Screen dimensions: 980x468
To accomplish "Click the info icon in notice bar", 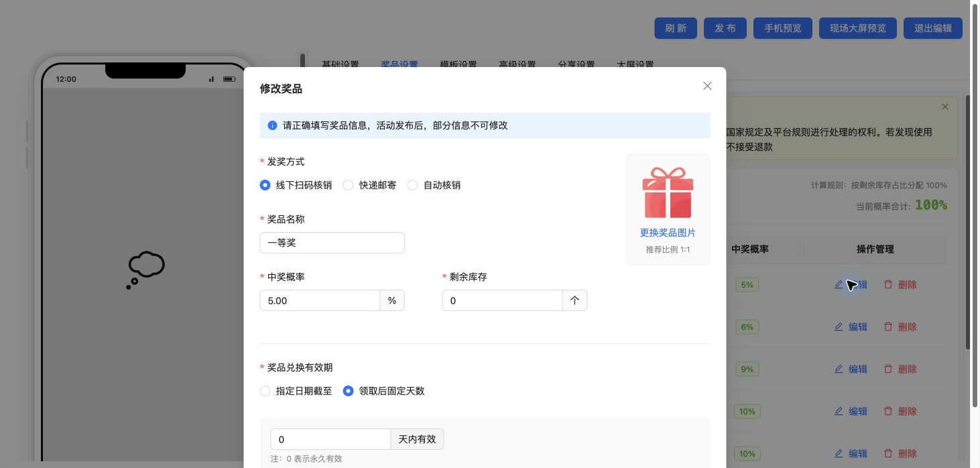I will coord(272,125).
